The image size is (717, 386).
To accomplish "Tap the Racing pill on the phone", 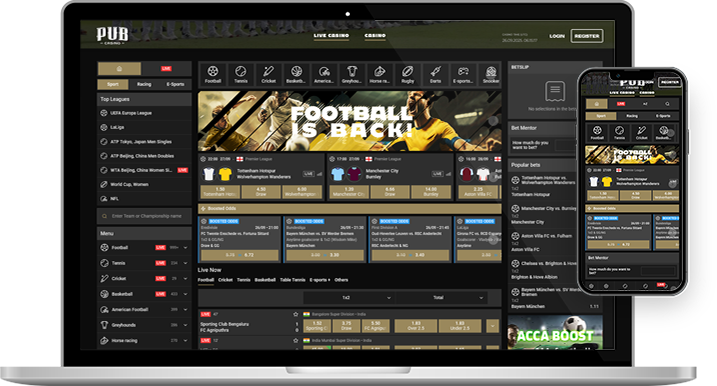I will tap(631, 116).
